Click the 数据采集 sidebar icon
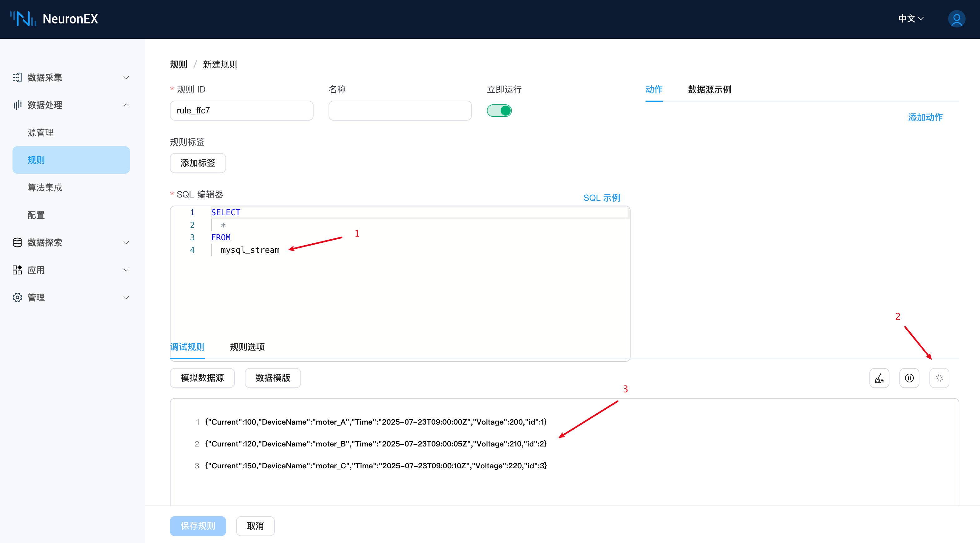Screen dimensions: 980x543 pyautogui.click(x=17, y=77)
